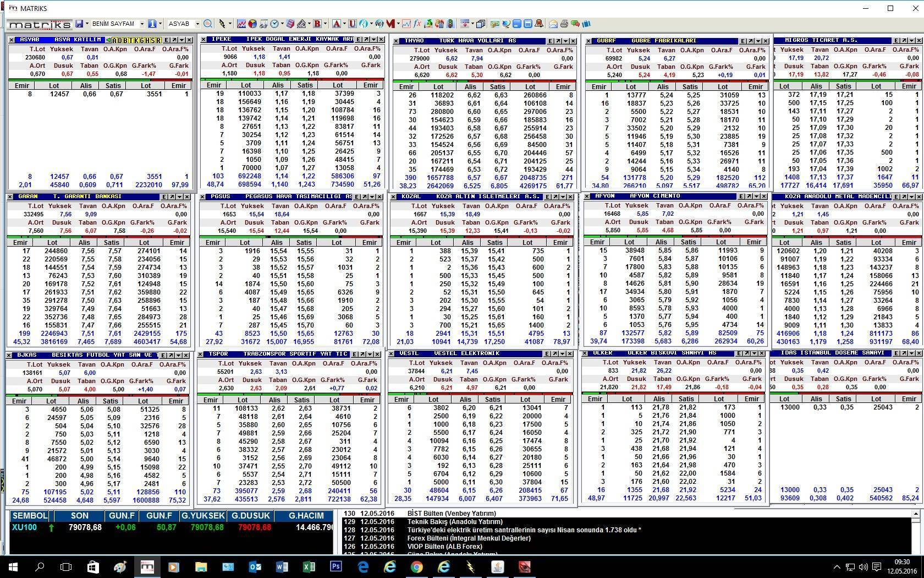The height and width of the screenshot is (578, 924).
Task: Open the envelope messages icon
Action: (x=553, y=24)
